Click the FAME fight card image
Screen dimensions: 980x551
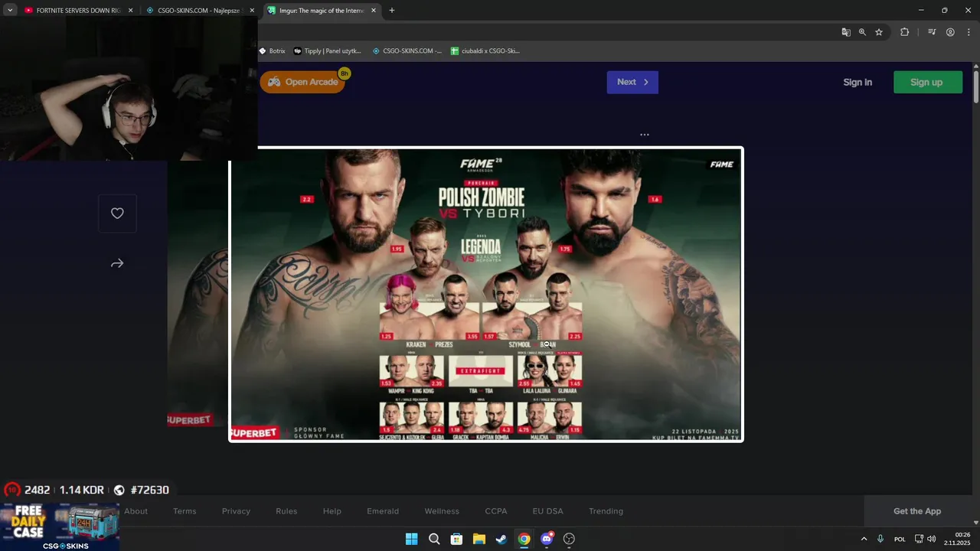486,294
